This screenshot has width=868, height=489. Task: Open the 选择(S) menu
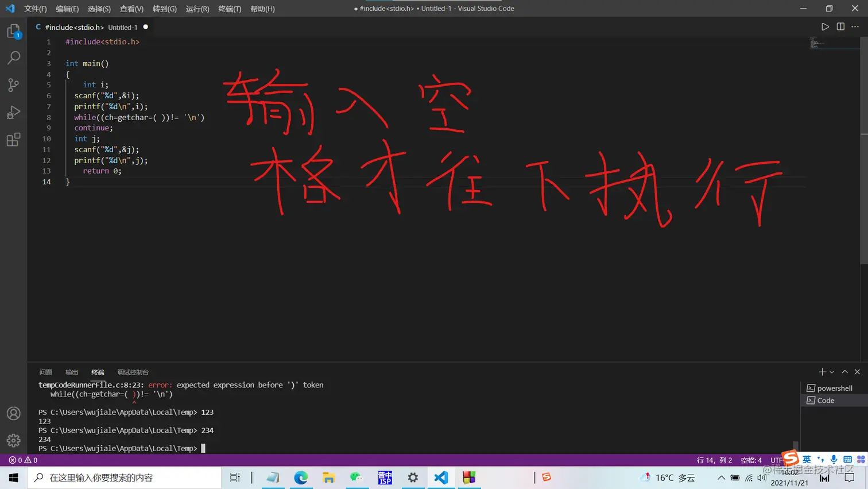point(99,9)
